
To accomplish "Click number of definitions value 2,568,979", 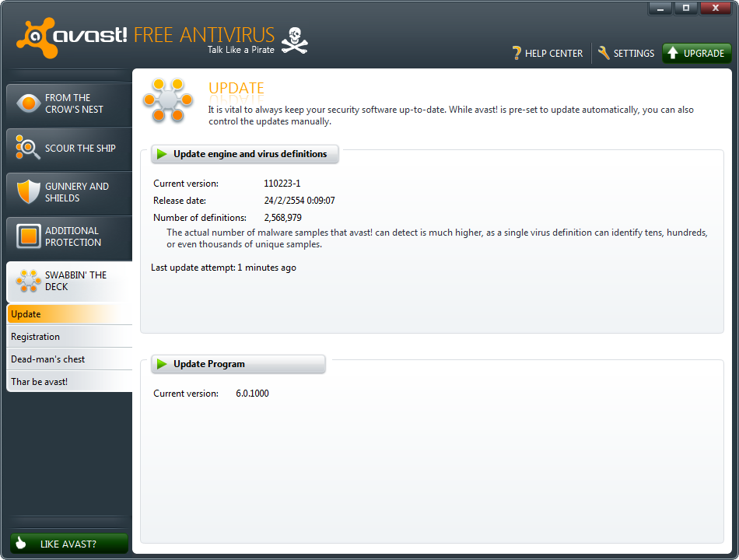I will (x=283, y=218).
